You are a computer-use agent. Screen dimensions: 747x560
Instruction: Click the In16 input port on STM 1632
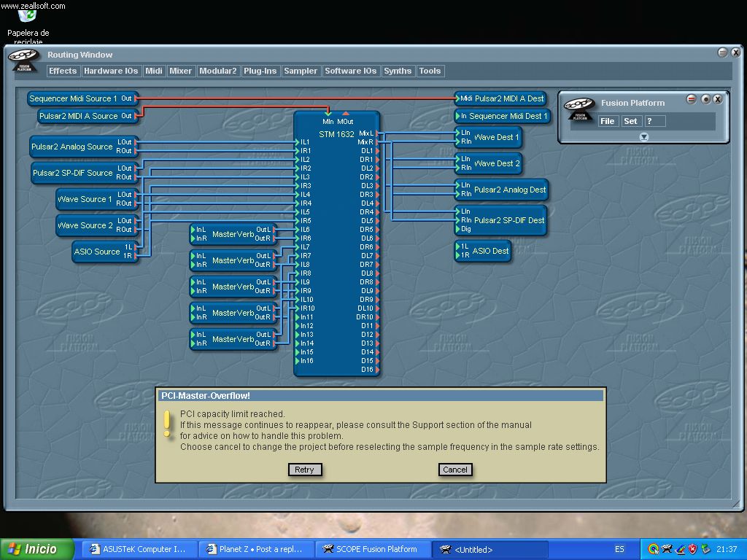(298, 361)
